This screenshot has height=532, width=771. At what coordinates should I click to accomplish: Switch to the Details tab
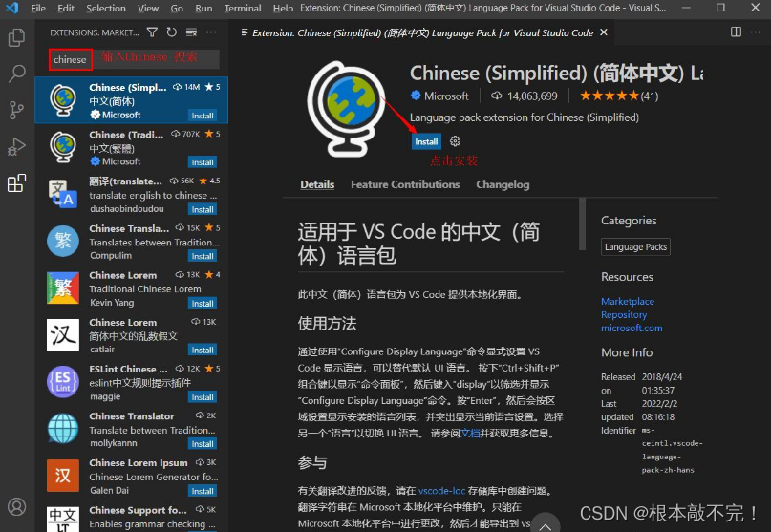[317, 185]
